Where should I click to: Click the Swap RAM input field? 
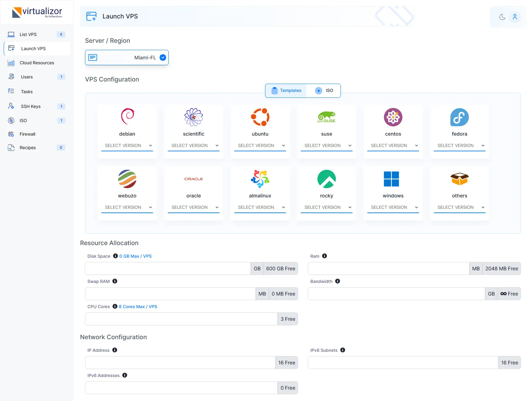[170, 294]
